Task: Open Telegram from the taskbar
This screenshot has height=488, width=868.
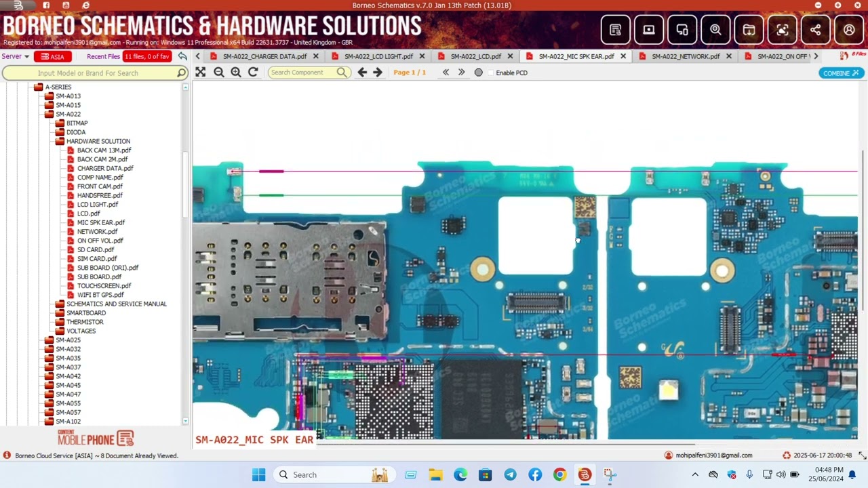Action: click(x=510, y=474)
